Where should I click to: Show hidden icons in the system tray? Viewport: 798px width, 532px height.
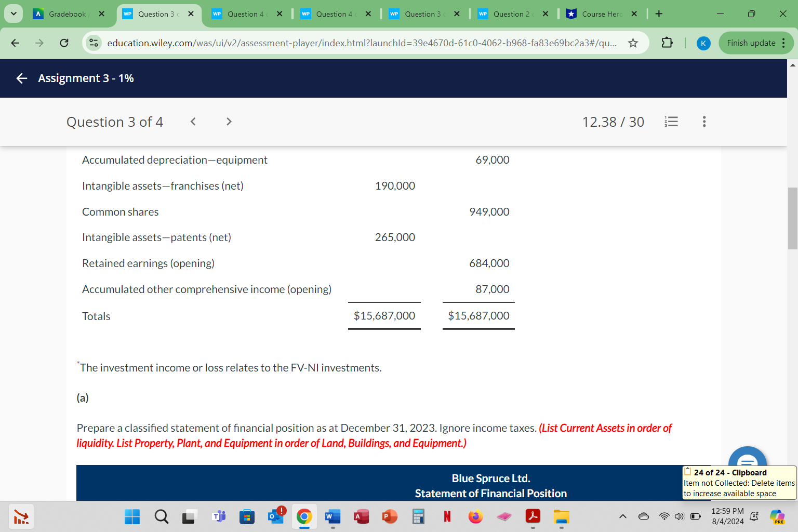click(x=622, y=516)
